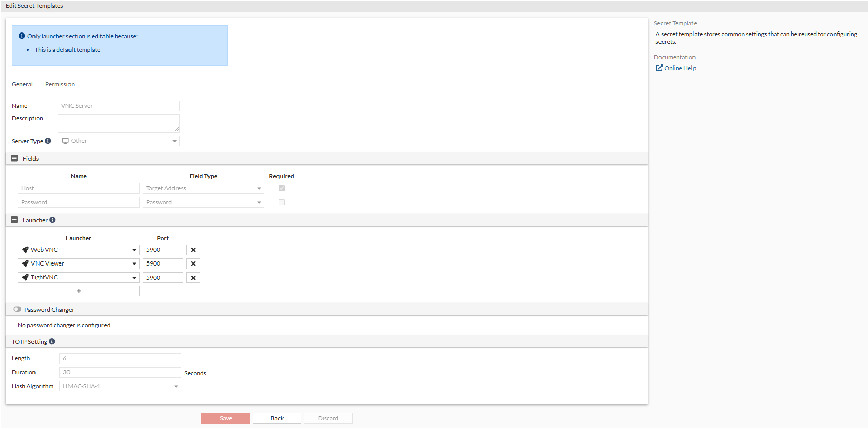Click the Save button
The height and width of the screenshot is (429, 868).
point(226,418)
